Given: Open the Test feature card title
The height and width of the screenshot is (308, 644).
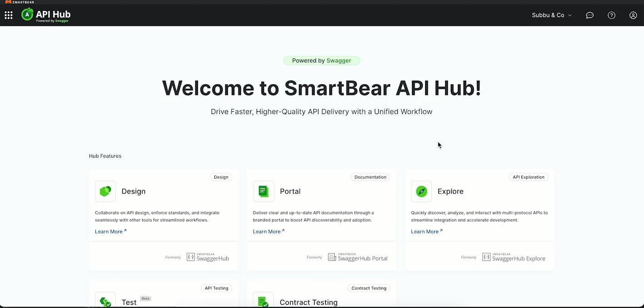Looking at the screenshot, I should 129,303.
